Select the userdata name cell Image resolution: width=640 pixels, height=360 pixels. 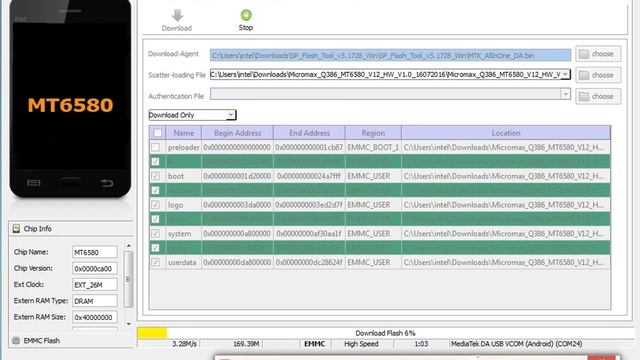pyautogui.click(x=184, y=262)
